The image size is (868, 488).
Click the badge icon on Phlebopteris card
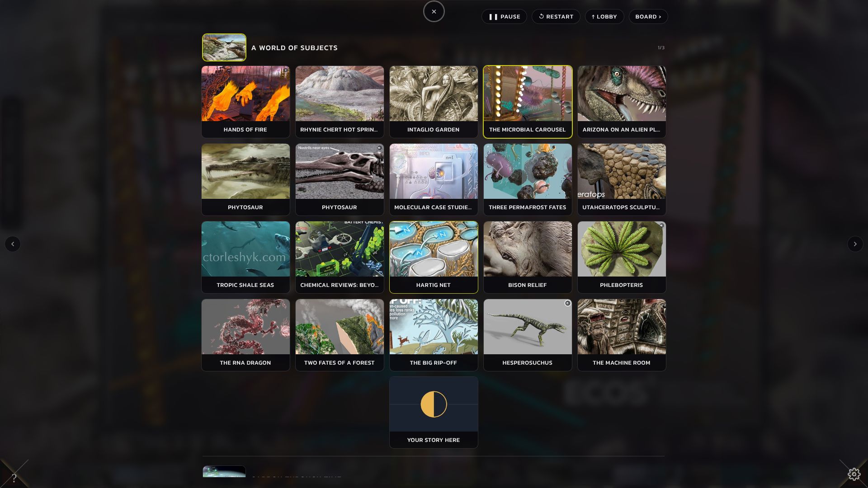661,225
